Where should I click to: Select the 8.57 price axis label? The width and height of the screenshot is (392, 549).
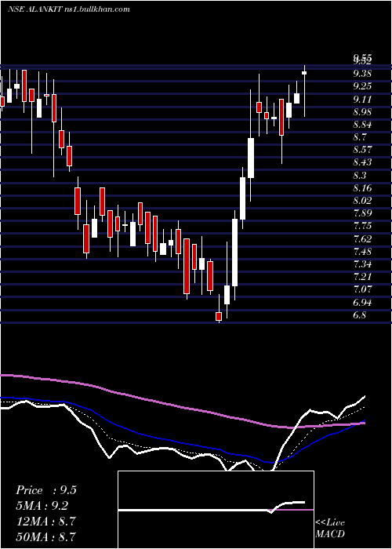[362, 150]
